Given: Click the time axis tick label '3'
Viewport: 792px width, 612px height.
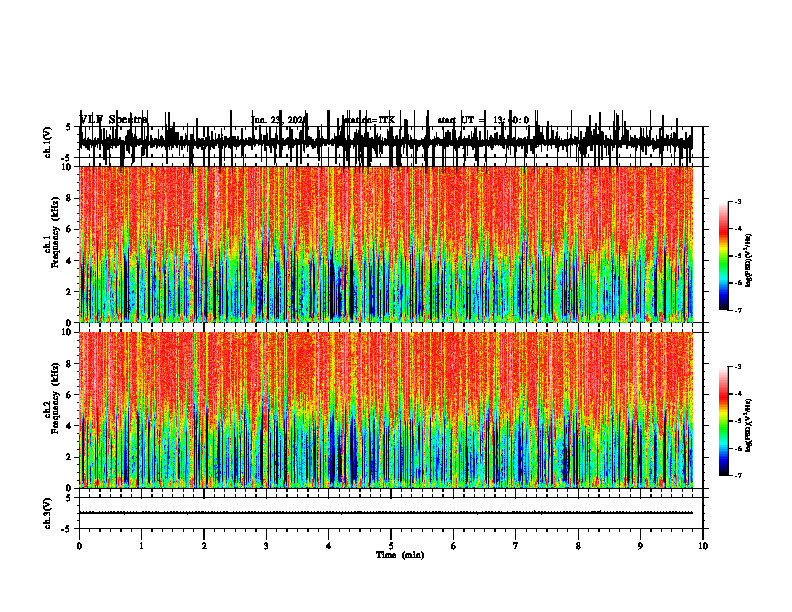Looking at the screenshot, I should [x=266, y=546].
